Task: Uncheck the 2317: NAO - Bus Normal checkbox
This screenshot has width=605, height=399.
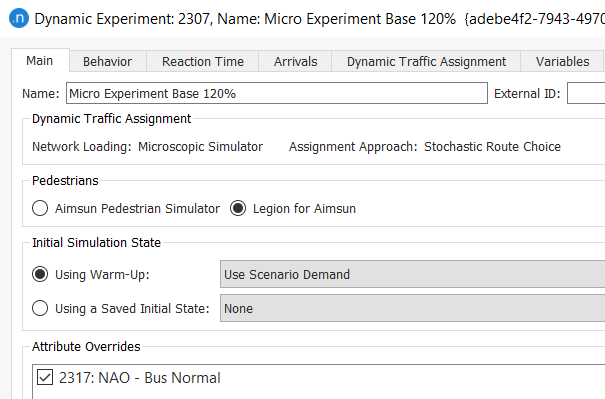Action: [45, 377]
